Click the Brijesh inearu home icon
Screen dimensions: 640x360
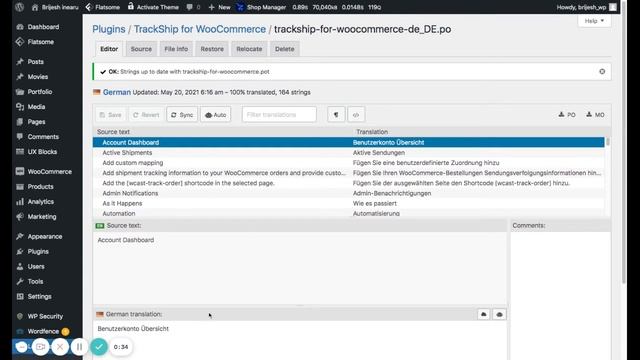click(35, 7)
